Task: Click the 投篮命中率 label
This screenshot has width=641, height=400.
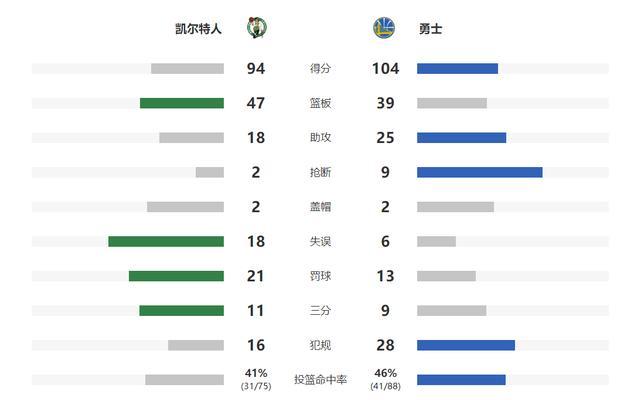Action: [320, 380]
